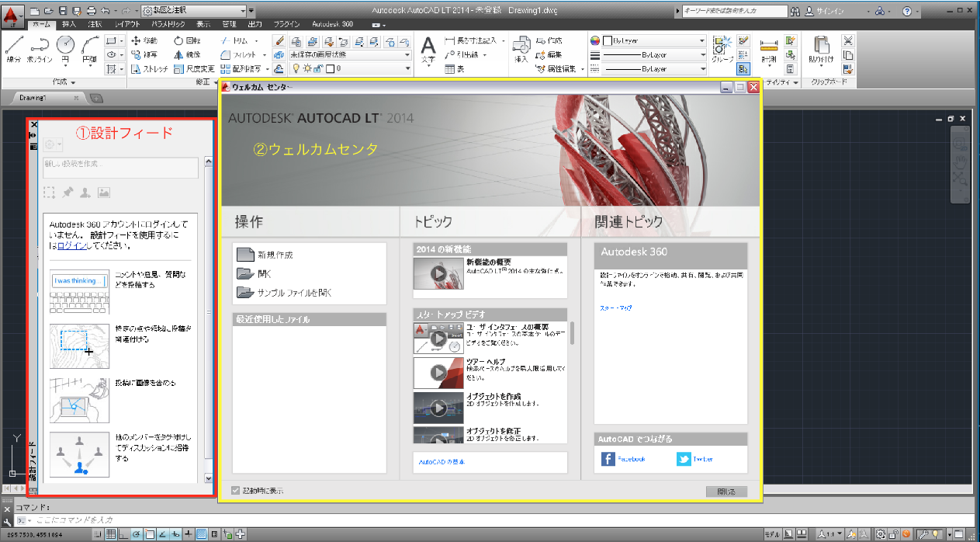Expand the Draw (作成) panel
Screen dimensions: 980x542
(64, 82)
